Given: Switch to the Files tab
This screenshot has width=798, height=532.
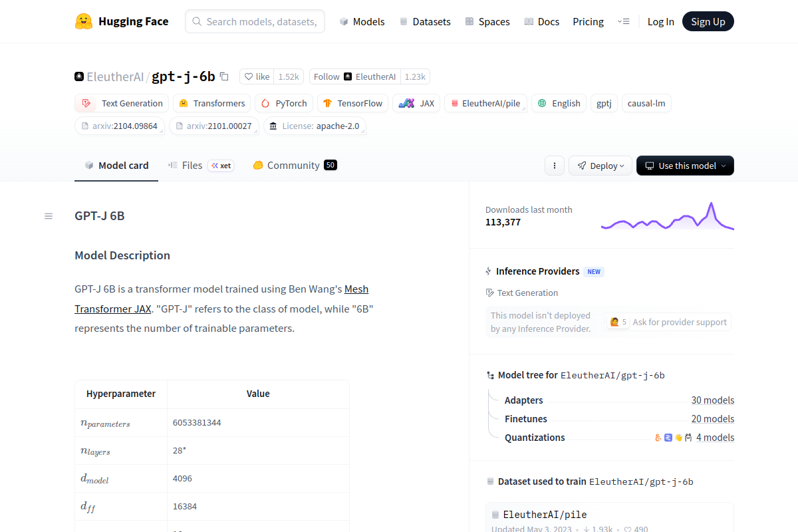Looking at the screenshot, I should (186, 165).
